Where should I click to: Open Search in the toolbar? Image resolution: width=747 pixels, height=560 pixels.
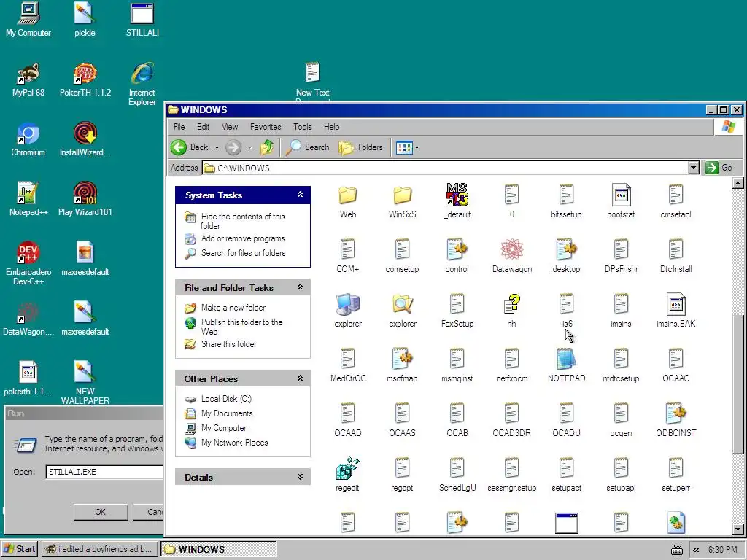pyautogui.click(x=307, y=147)
